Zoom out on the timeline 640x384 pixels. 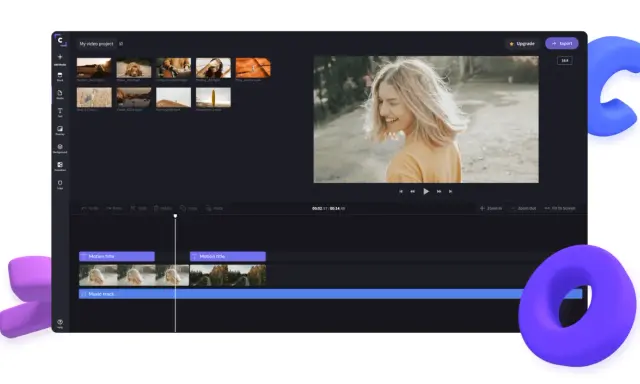[523, 209]
